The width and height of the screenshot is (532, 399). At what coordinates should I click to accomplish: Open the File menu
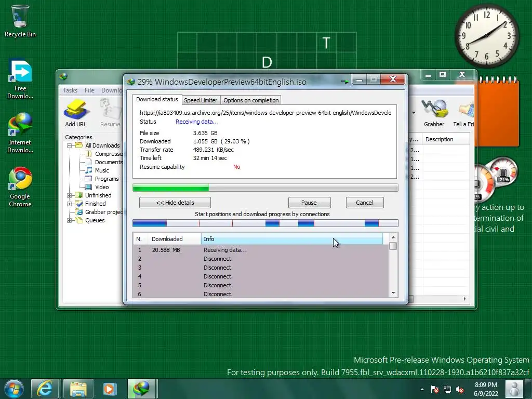[89, 90]
